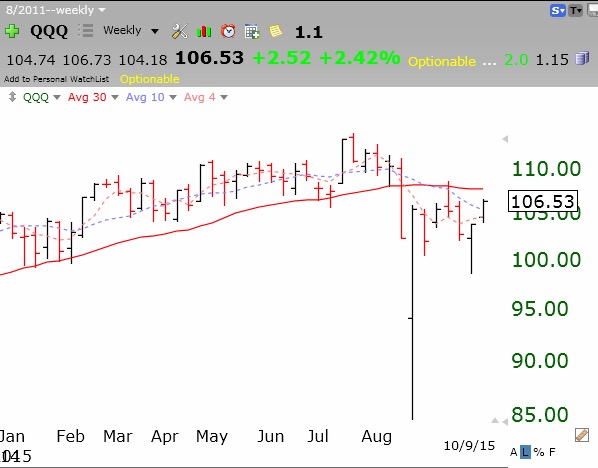598x468 pixels.
Task: Click the small triangle scale marker near top
Action: pos(505,139)
